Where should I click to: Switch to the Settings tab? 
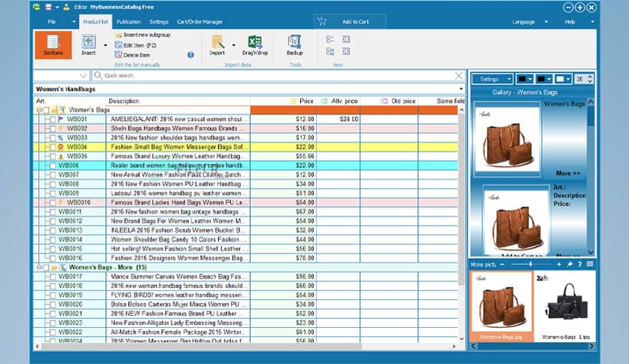click(x=159, y=22)
